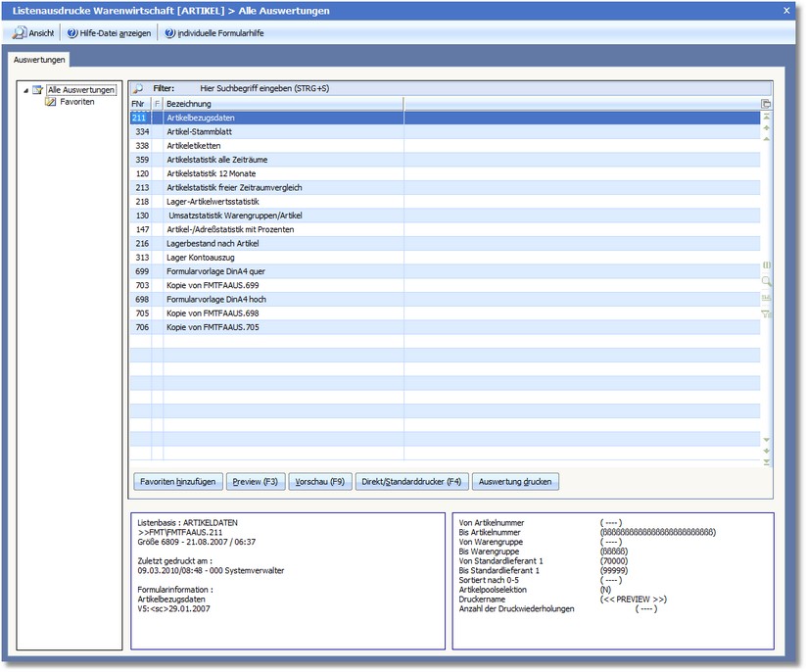Click the filter magnifier icon
The image size is (806, 672).
coord(138,88)
